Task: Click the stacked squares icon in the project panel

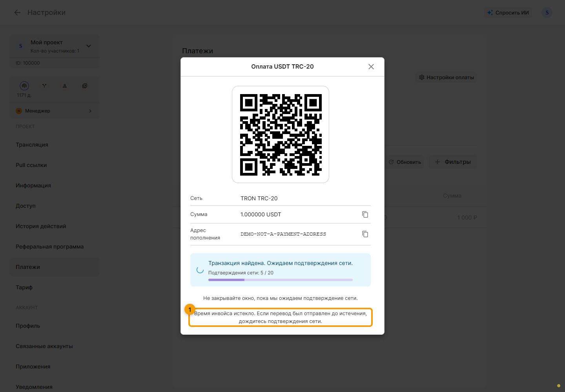Action: pos(85,86)
